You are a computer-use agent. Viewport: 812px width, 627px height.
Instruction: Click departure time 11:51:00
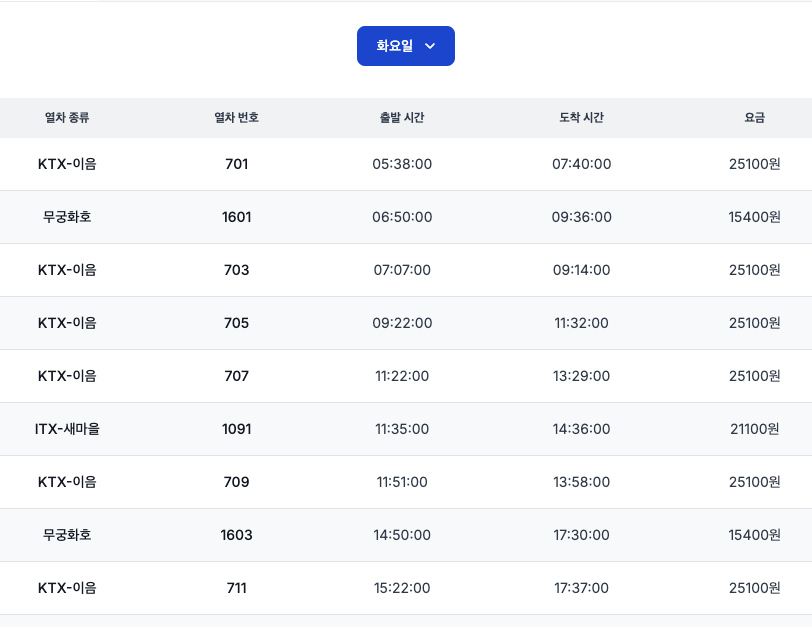point(402,482)
